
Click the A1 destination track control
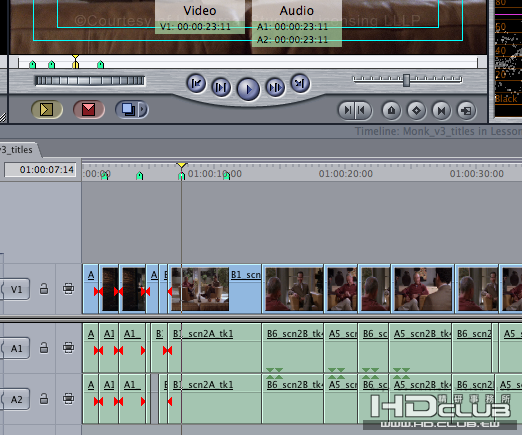click(x=16, y=348)
